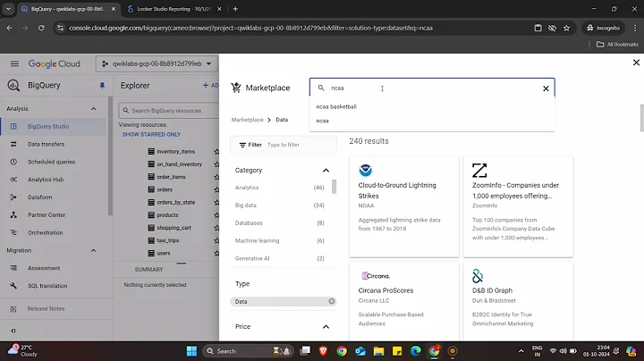The image size is (644, 361).
Task: Open D&B ID Graph listing
Action: [x=518, y=301]
